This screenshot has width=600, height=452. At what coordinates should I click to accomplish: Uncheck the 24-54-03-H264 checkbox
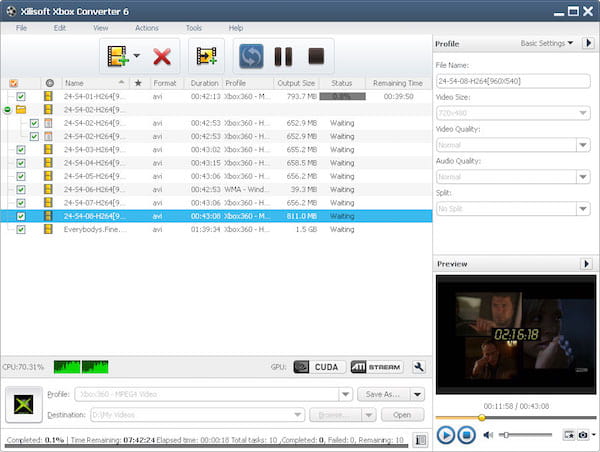[21, 150]
